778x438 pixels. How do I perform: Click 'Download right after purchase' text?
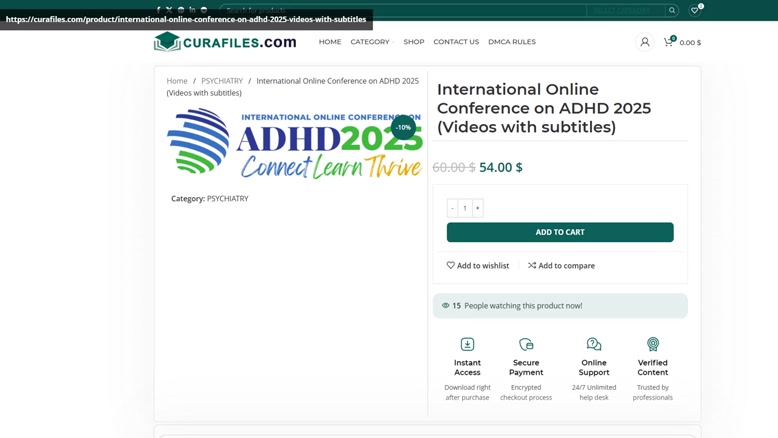(x=467, y=392)
